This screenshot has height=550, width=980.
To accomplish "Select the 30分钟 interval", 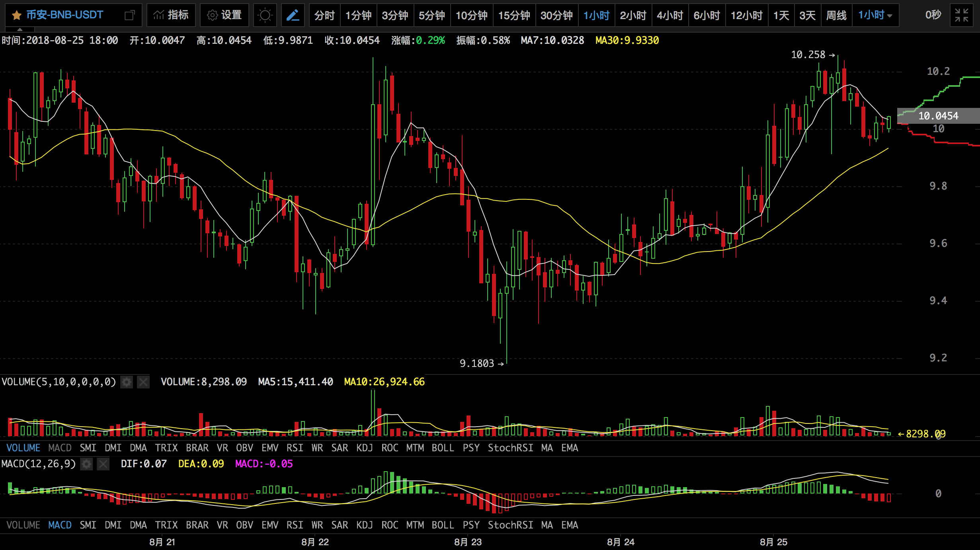I will tap(556, 16).
